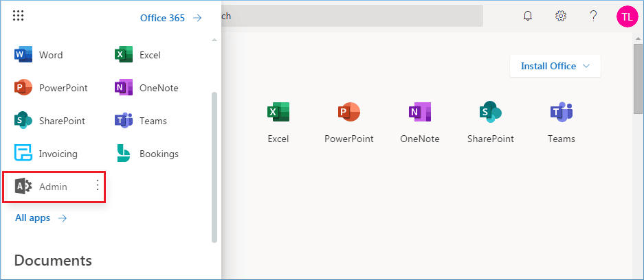Launch PowerPoint from the app launcher panel
The height and width of the screenshot is (280, 644).
pyautogui.click(x=51, y=88)
